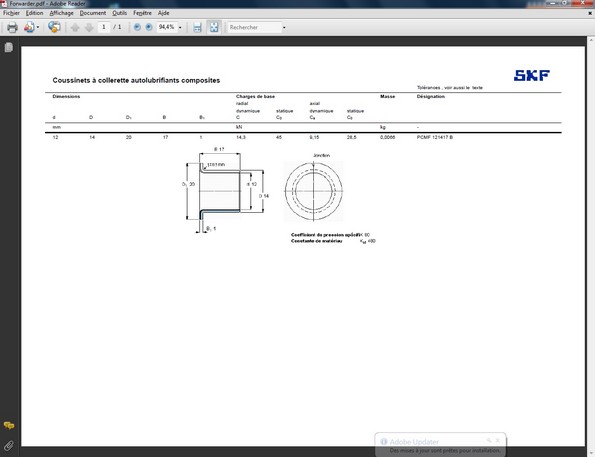
Task: Open the Fichier menu
Action: point(11,13)
